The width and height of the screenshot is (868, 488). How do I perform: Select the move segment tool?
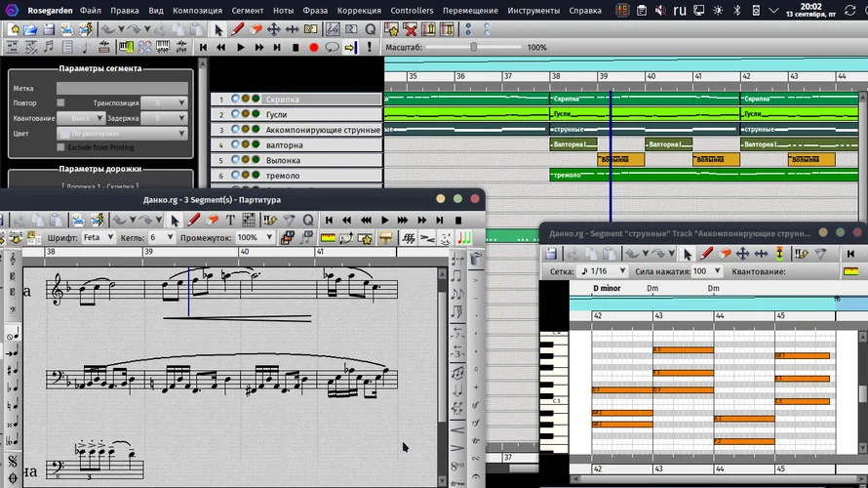coord(274,29)
